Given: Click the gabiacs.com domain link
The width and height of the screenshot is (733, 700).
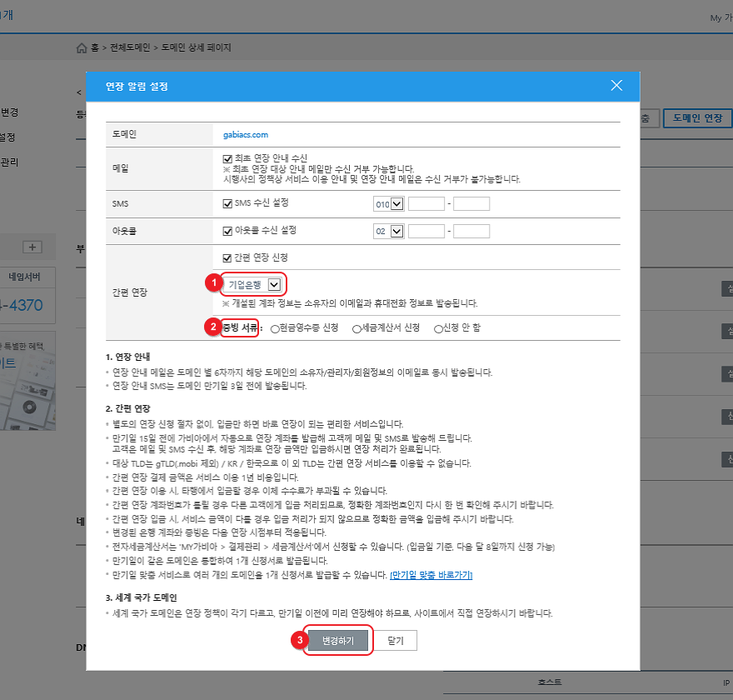Looking at the screenshot, I should coord(246,135).
